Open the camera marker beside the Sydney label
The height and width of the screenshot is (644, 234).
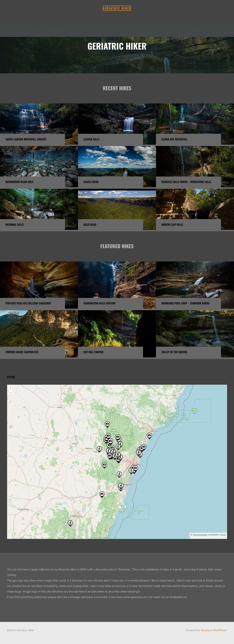(x=136, y=468)
